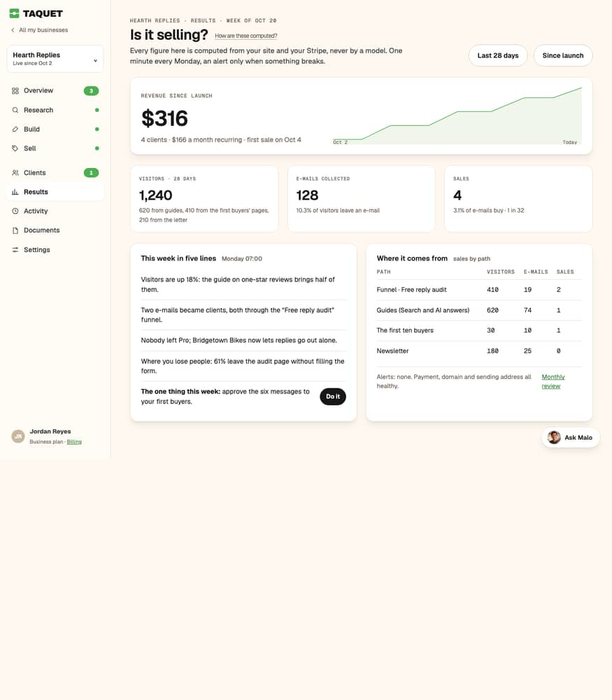
Task: Click the visitors are up 18% line
Action: [x=239, y=284]
